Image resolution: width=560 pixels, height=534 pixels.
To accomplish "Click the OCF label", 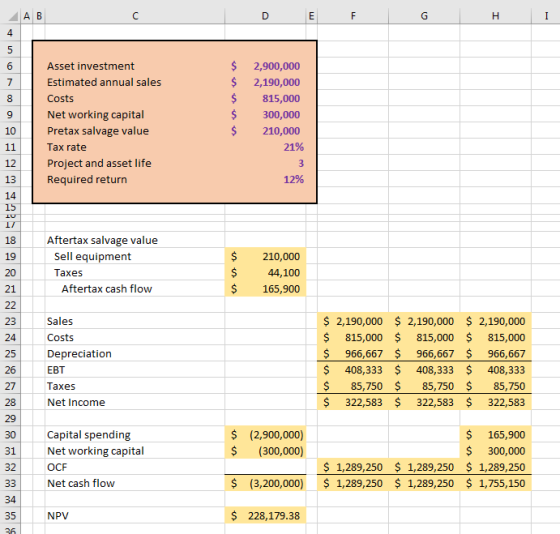I will coord(57,467).
